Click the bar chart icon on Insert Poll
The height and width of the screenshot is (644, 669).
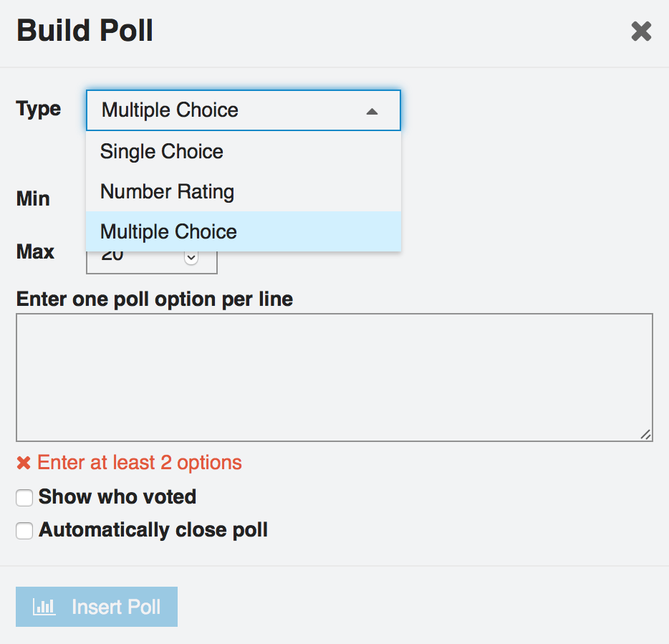click(x=44, y=607)
